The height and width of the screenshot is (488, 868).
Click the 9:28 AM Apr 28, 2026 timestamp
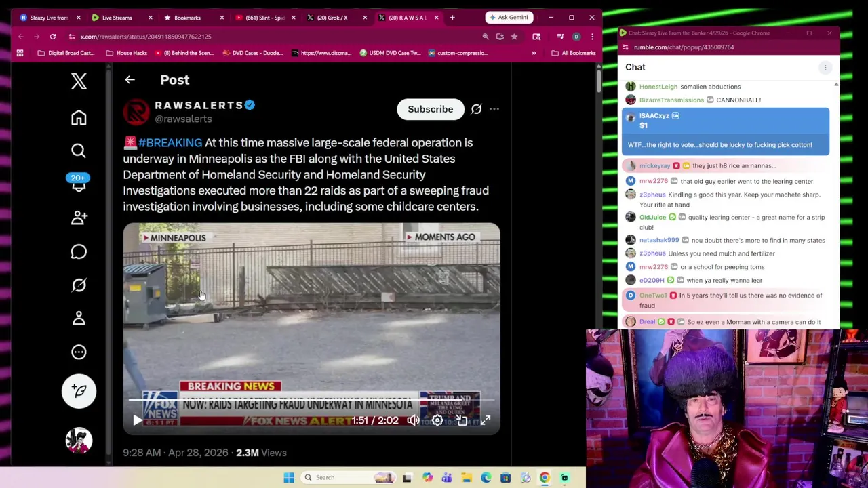175,453
